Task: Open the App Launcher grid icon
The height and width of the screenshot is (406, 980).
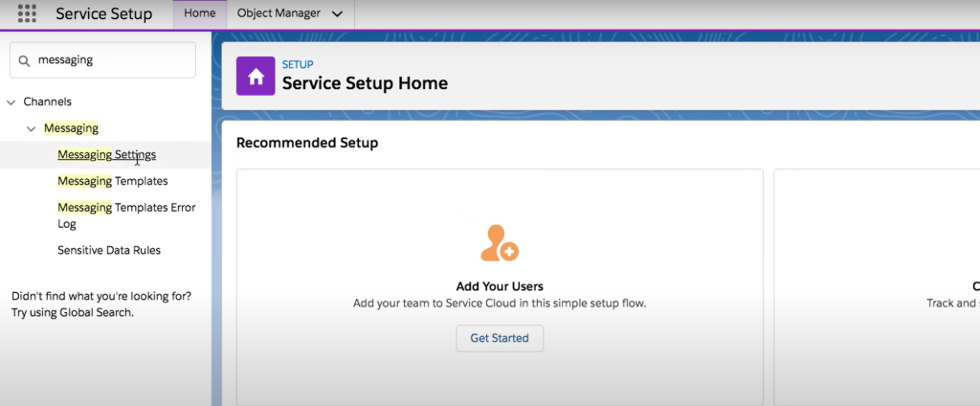Action: pyautogui.click(x=27, y=13)
